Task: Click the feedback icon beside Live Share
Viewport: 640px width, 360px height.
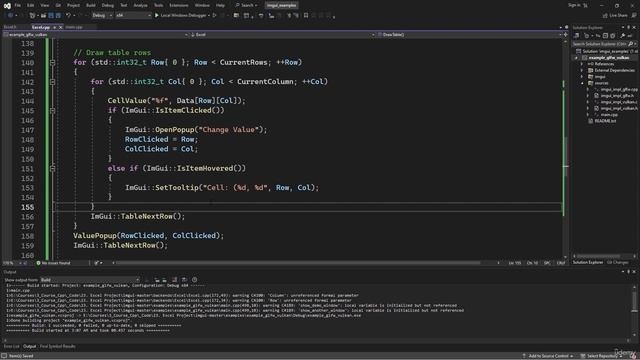Action: pos(634,16)
